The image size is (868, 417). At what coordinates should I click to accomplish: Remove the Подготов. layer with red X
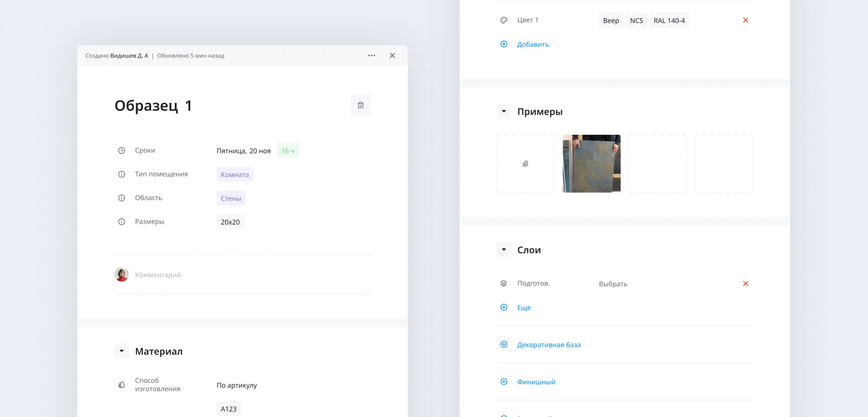pyautogui.click(x=746, y=284)
